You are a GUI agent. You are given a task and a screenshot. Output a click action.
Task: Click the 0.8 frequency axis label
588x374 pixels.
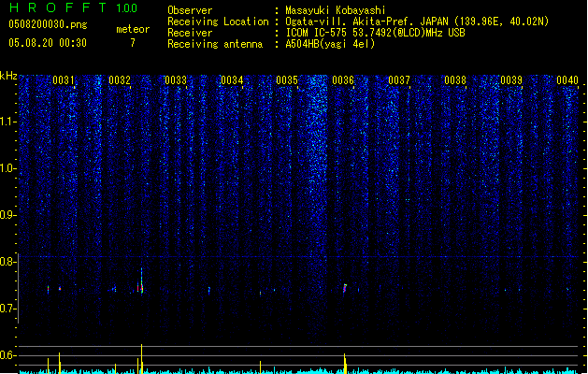[x=7, y=262]
